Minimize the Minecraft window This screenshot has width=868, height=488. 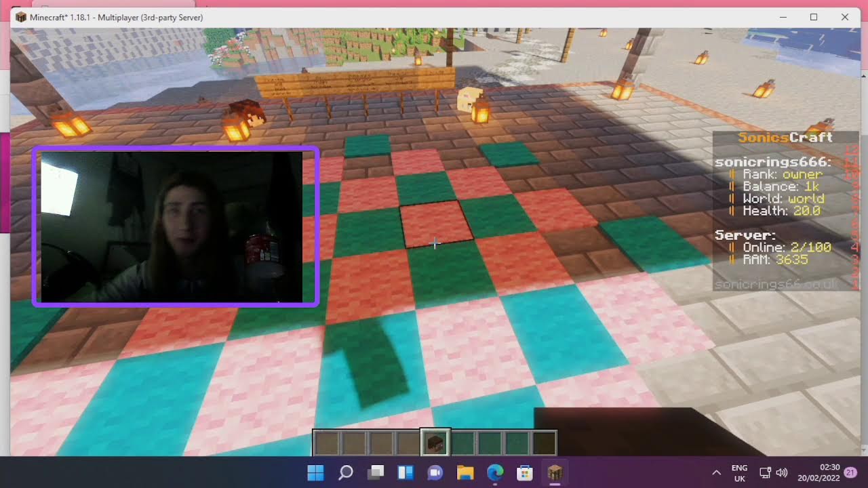(783, 17)
